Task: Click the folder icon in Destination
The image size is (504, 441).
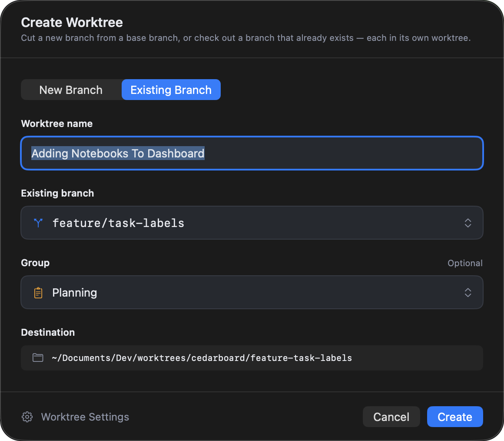Action: point(38,357)
